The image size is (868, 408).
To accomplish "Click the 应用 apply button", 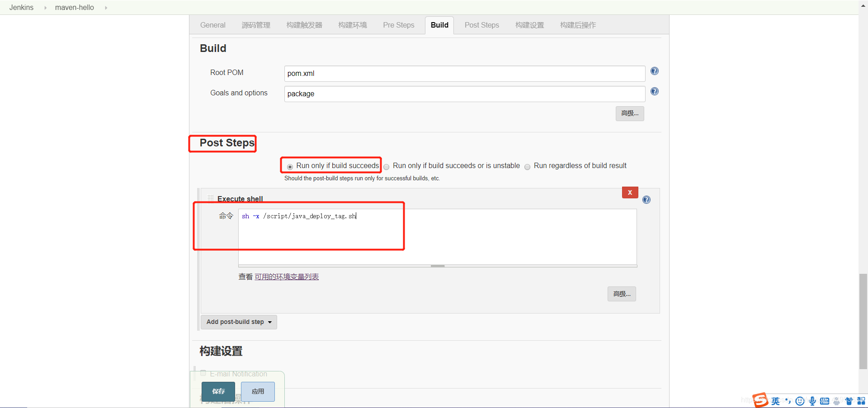I will (258, 392).
